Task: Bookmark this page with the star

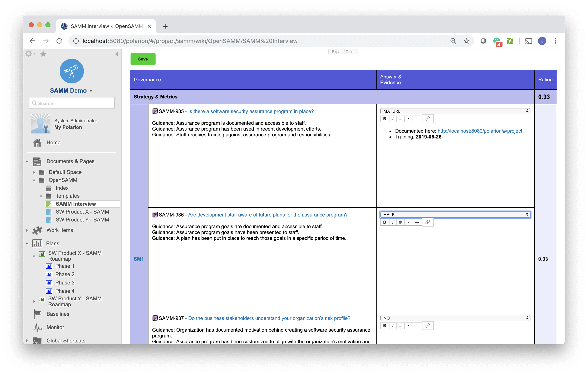Action: coord(466,41)
